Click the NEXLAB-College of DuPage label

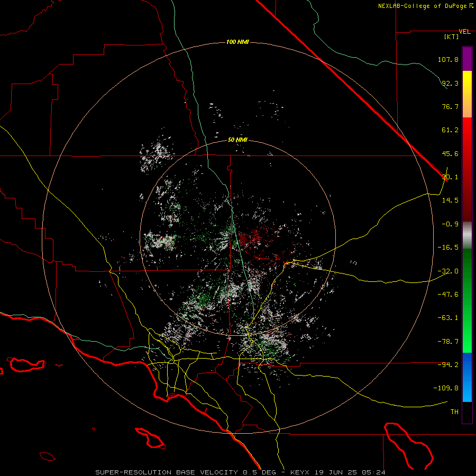(422, 6)
